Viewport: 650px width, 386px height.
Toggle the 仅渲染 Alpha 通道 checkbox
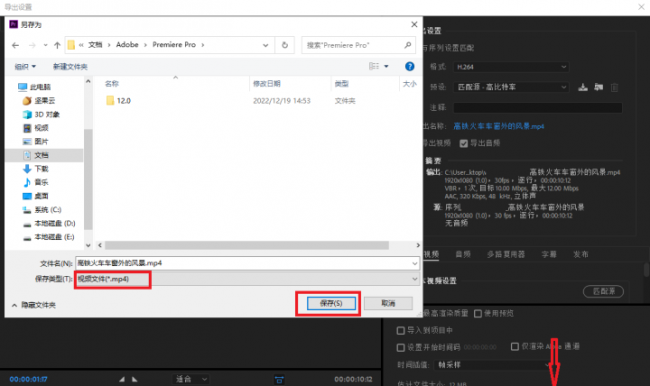(x=515, y=346)
